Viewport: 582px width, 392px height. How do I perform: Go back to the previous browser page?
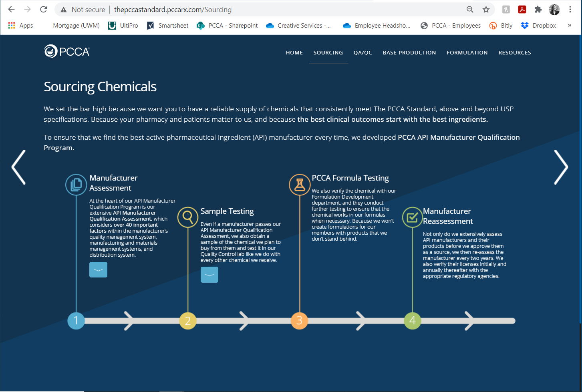[x=11, y=9]
